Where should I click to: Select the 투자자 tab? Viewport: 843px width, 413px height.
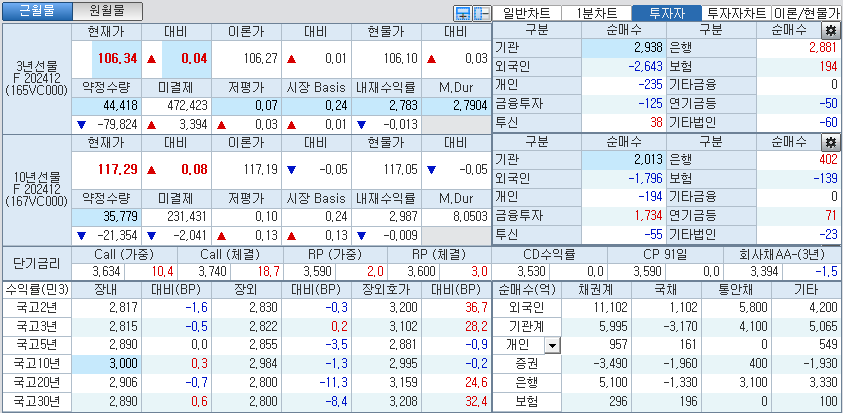click(x=667, y=13)
